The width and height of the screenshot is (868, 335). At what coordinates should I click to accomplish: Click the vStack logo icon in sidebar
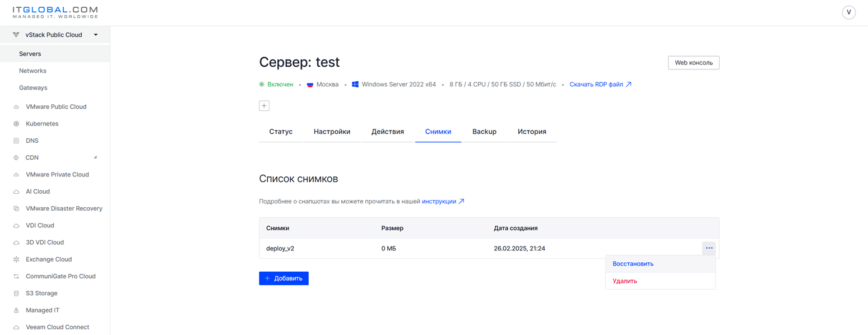(x=16, y=35)
